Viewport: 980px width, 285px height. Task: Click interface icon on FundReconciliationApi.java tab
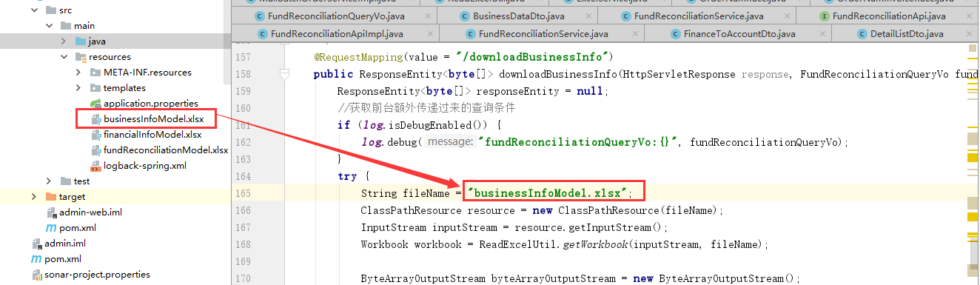point(824,16)
